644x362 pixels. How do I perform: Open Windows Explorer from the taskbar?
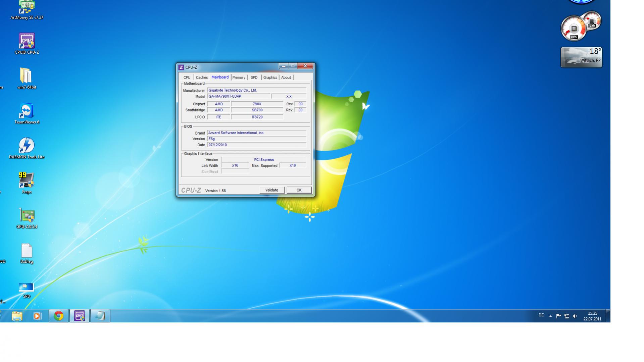pyautogui.click(x=17, y=316)
